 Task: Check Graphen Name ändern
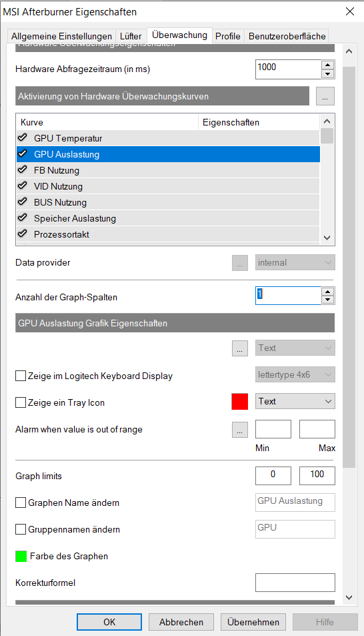(x=21, y=503)
